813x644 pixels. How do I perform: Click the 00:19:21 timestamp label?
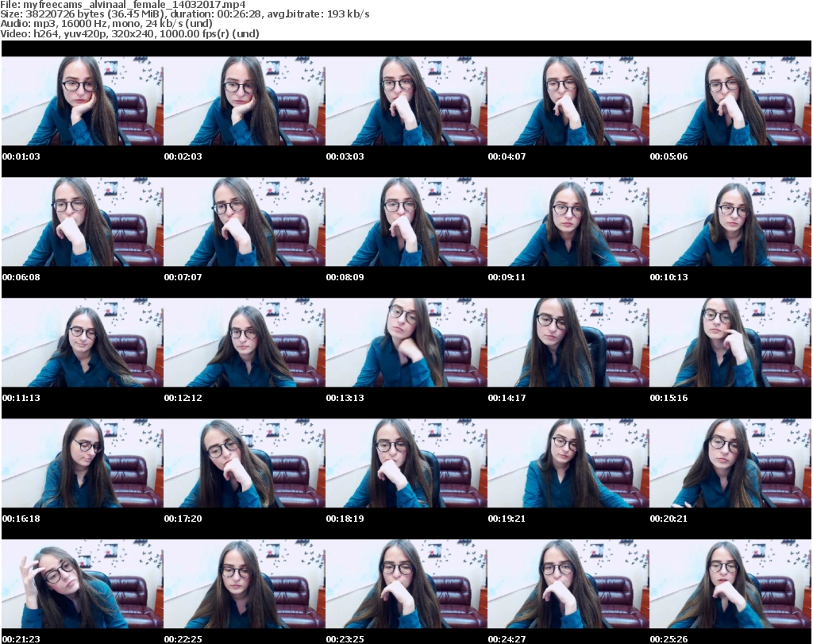coord(507,518)
